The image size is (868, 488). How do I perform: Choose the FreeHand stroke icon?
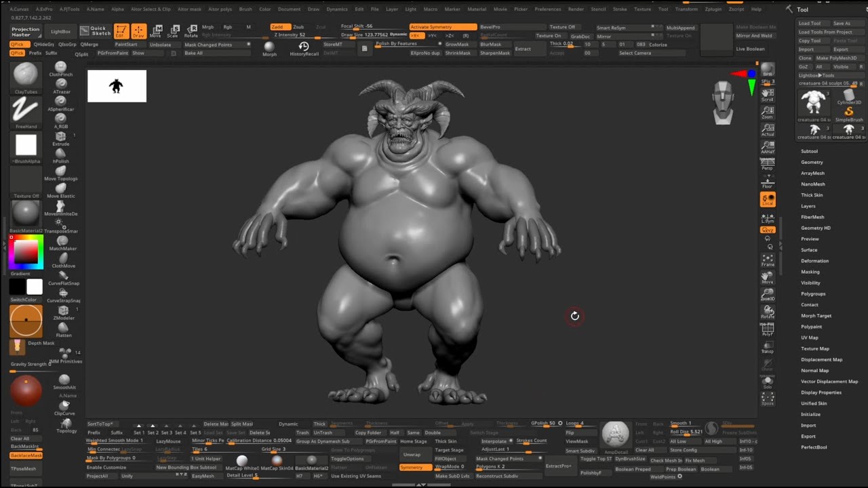tap(26, 110)
